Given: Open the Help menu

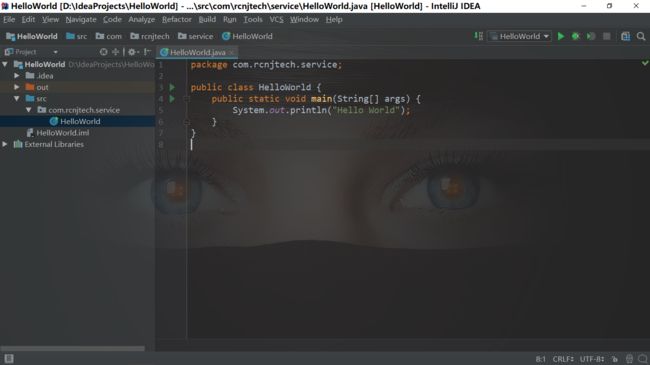Looking at the screenshot, I should click(x=334, y=19).
